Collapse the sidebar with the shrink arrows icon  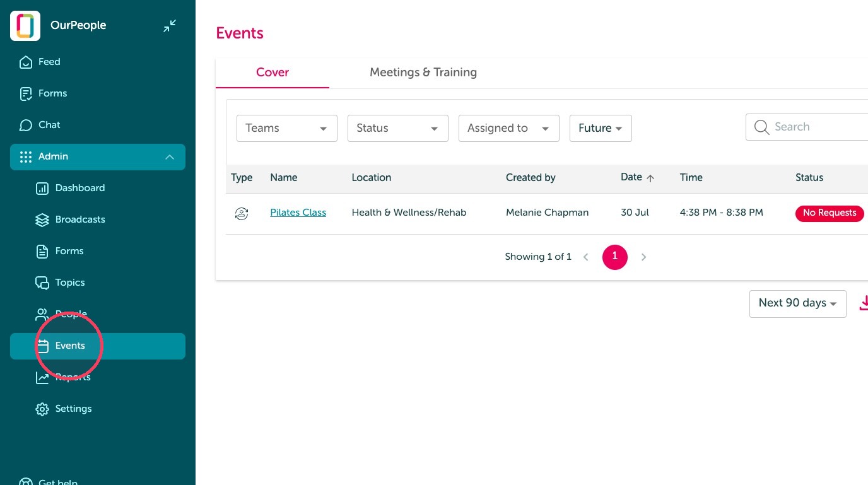[170, 26]
